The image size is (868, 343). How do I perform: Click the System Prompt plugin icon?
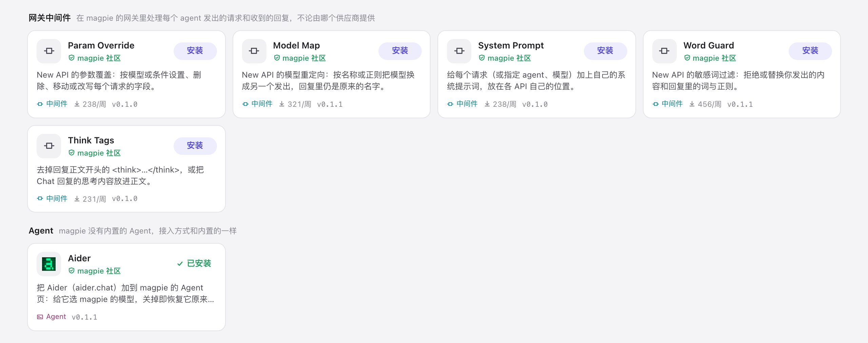pyautogui.click(x=459, y=51)
